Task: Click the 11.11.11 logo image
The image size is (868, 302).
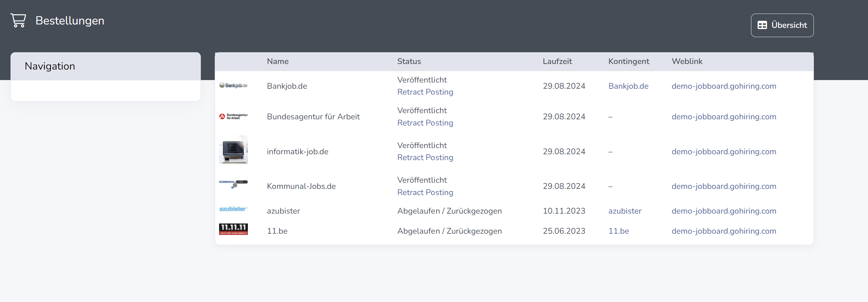Action: point(233,229)
